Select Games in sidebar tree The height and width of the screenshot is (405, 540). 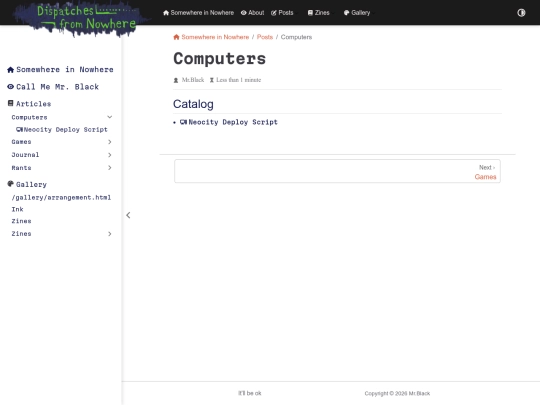pyautogui.click(x=21, y=142)
